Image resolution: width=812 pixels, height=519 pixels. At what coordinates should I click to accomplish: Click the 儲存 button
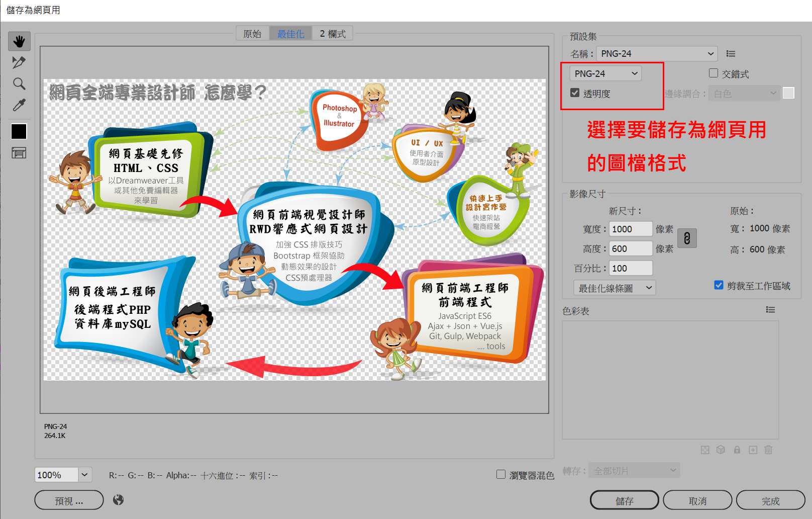click(624, 500)
